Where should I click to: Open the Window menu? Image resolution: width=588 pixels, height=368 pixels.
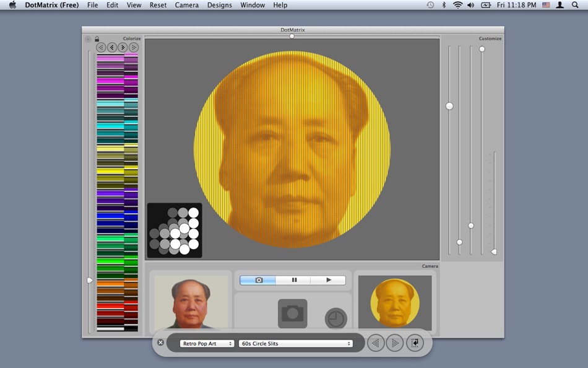pyautogui.click(x=253, y=5)
